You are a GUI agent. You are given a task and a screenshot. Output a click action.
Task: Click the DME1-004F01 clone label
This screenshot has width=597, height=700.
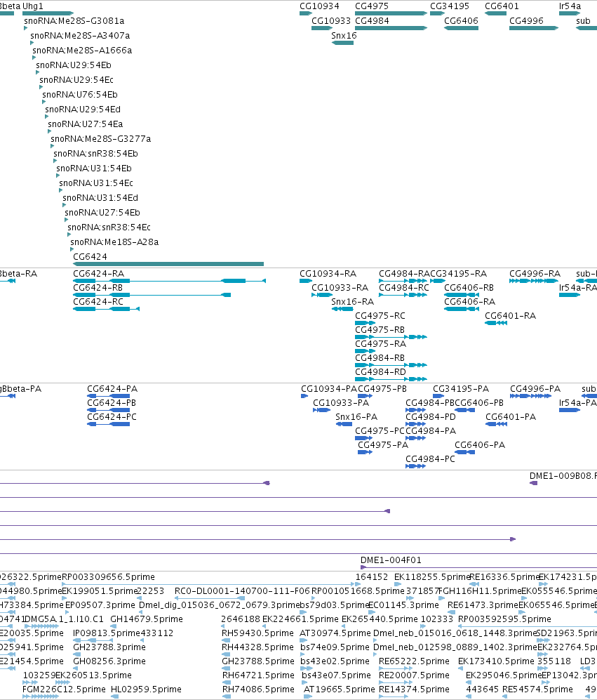(x=391, y=560)
